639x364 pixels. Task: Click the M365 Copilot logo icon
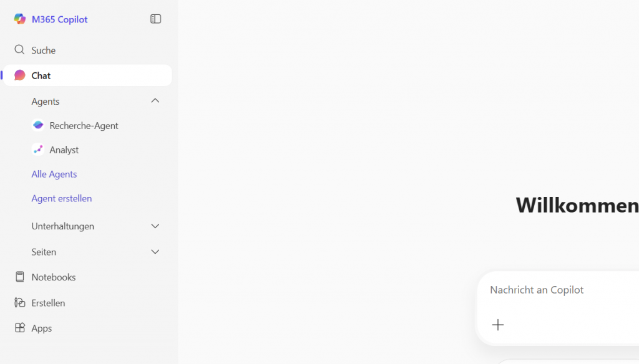(x=20, y=19)
